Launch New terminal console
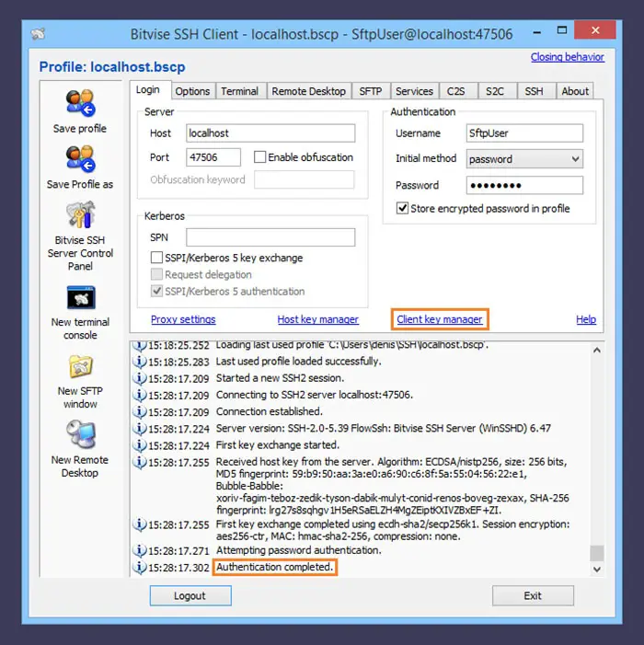Image resolution: width=644 pixels, height=645 pixels. [x=81, y=297]
